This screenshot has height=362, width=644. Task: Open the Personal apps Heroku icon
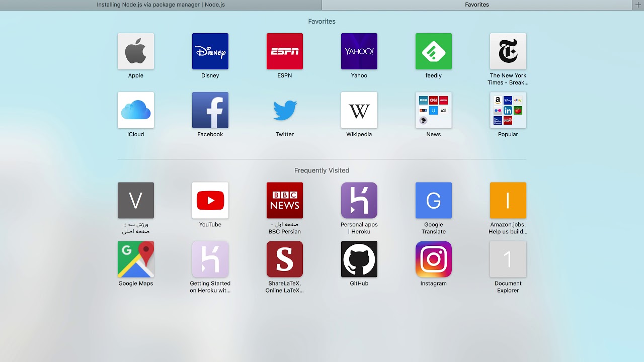359,201
